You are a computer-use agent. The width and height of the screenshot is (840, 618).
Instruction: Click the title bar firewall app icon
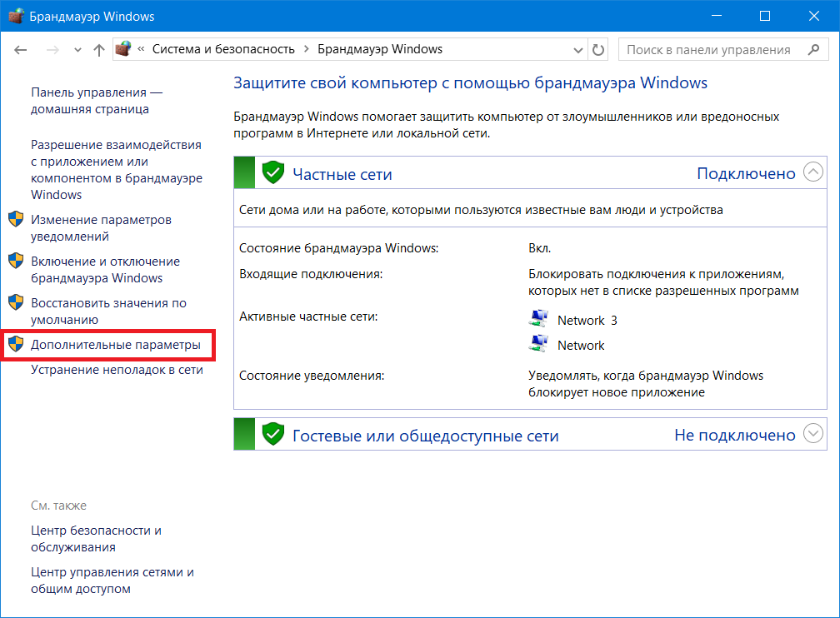click(x=16, y=16)
